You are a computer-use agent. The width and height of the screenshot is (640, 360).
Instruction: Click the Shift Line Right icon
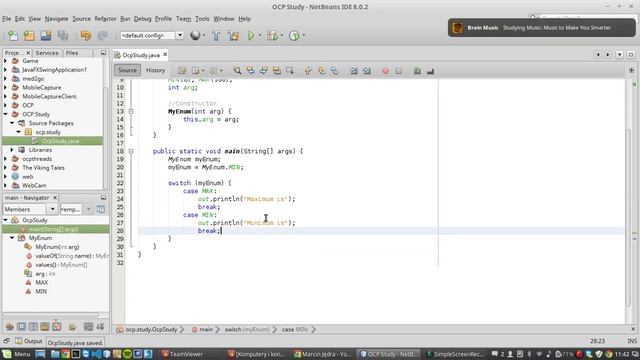(x=367, y=71)
